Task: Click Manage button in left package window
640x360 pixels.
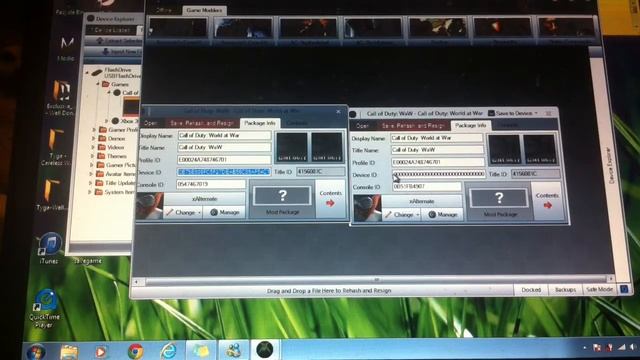Action: [x=224, y=212]
